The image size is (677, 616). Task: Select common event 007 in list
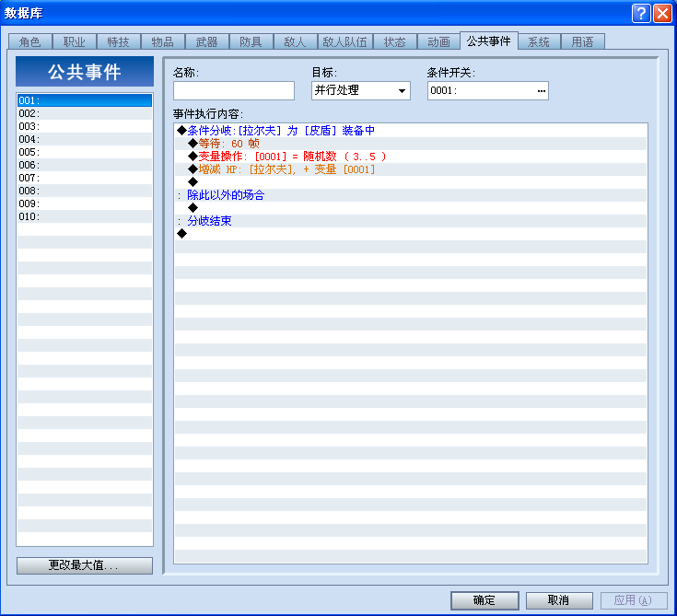tap(85, 178)
